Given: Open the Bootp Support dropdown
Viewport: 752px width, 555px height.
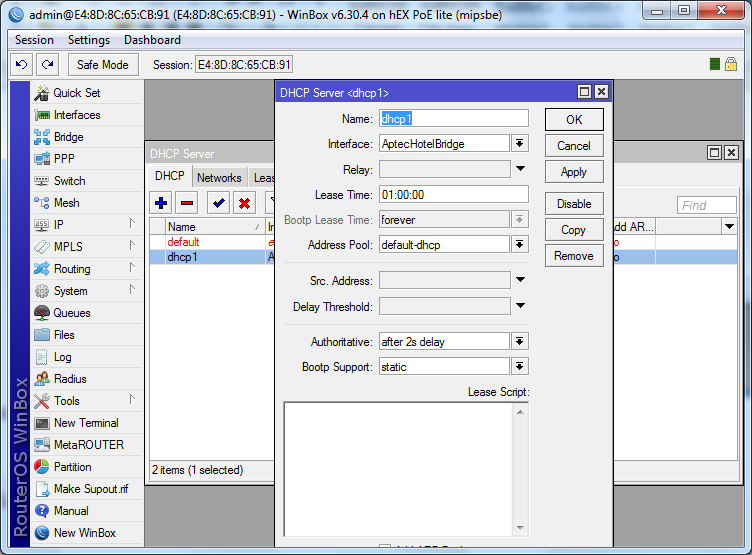Looking at the screenshot, I should click(x=519, y=366).
